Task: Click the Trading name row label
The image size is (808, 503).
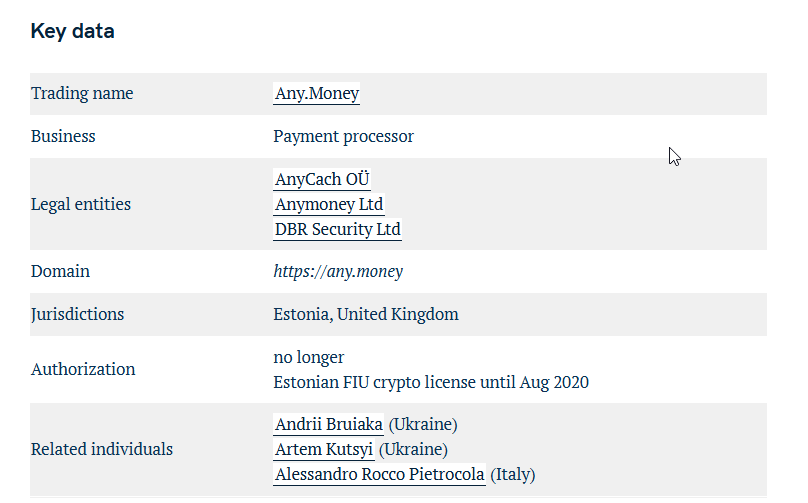Action: (82, 93)
